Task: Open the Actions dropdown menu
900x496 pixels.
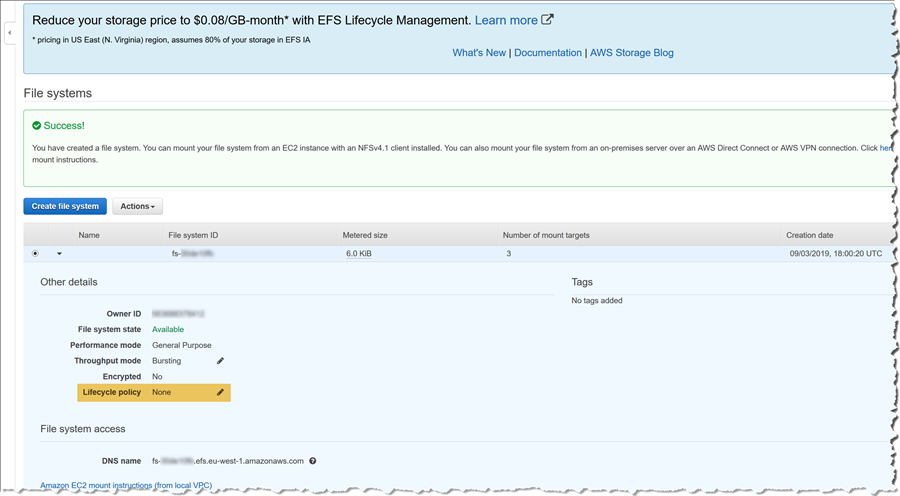Action: 137,206
